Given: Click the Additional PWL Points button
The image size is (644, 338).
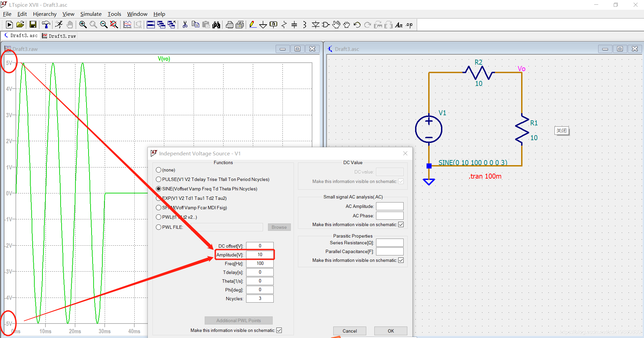Looking at the screenshot, I should [238, 320].
